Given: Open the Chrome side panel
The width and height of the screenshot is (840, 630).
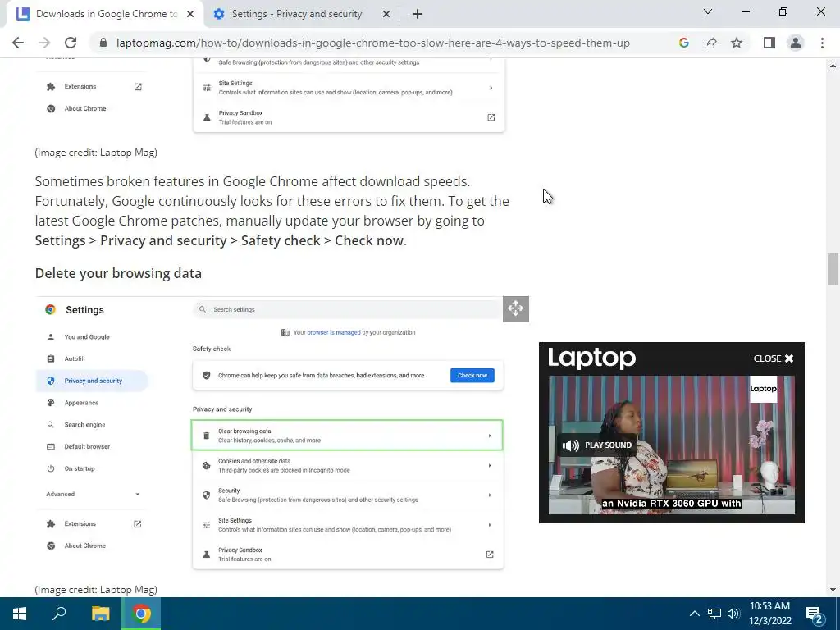Looking at the screenshot, I should 769,43.
